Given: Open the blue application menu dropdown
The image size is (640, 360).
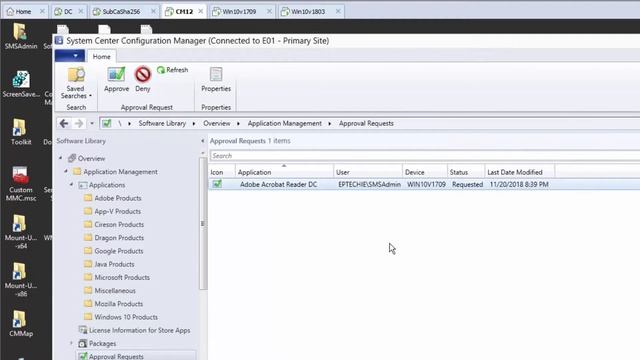Looking at the screenshot, I should pyautogui.click(x=70, y=56).
